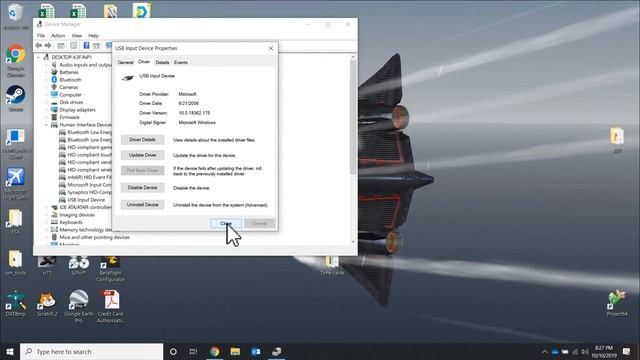
Task: Click the Close button at dialog bottom
Action: 226,223
